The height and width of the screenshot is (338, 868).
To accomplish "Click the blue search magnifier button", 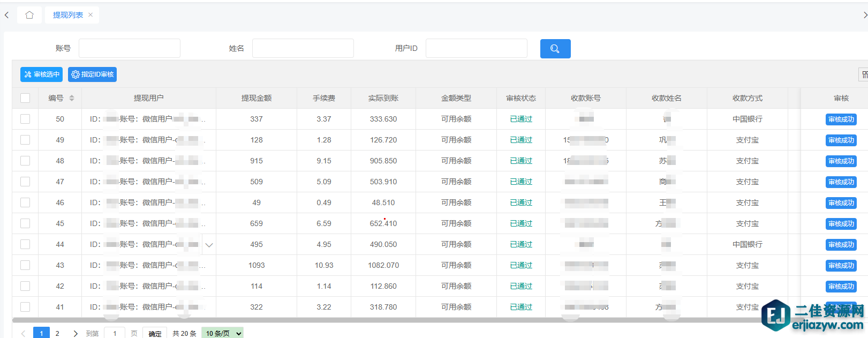I will [555, 49].
